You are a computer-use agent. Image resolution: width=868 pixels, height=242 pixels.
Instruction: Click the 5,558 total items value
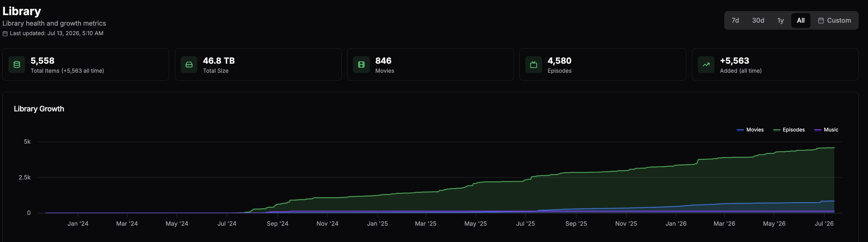(x=42, y=61)
